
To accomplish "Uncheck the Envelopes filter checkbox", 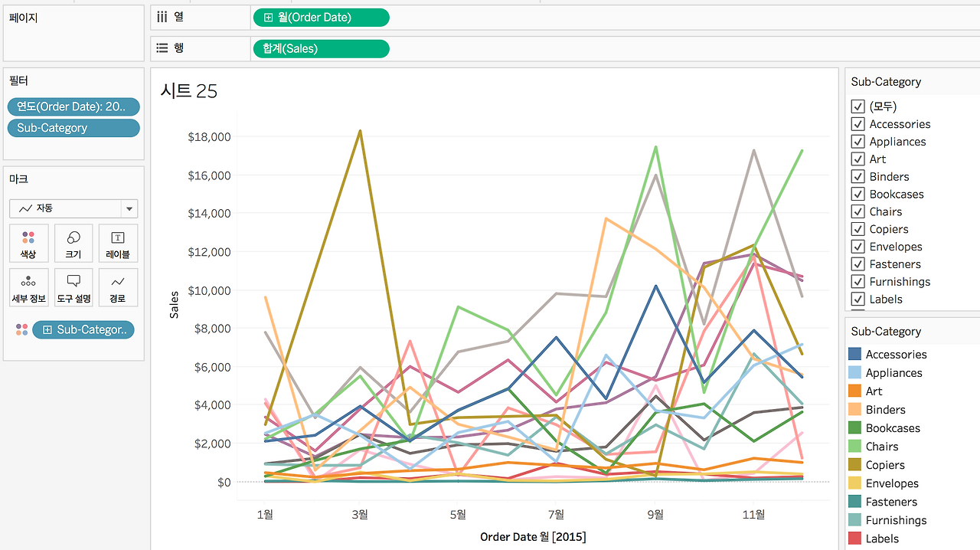I will click(858, 247).
